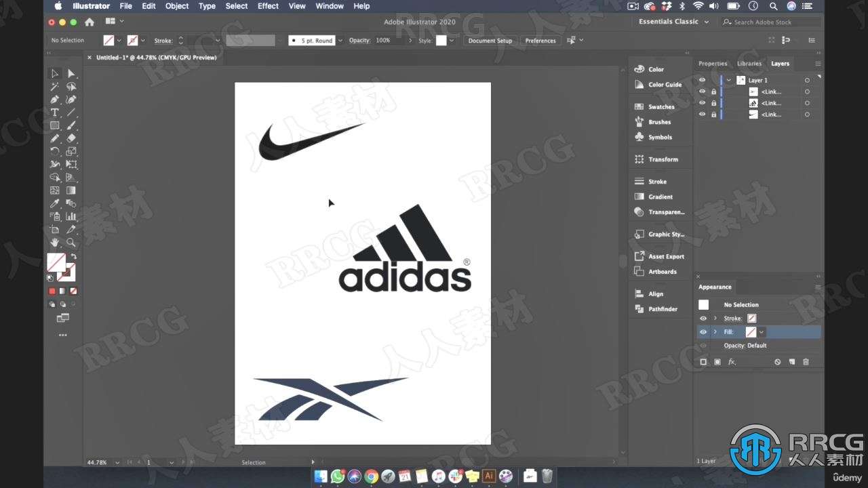Select the Direct Selection tool
Screen dimensions: 868x488
pos(71,73)
